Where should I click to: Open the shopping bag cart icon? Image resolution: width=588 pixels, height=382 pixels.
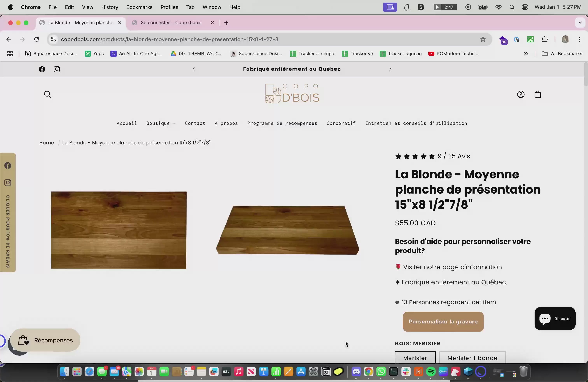coord(538,94)
